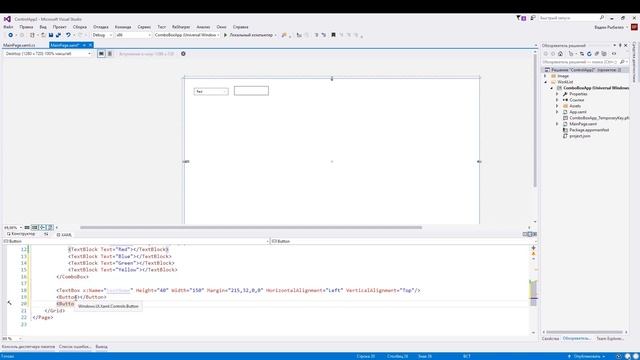Viewport: 640px width, 360px height.
Task: Click the feedback icon beside the notifications flag
Action: click(x=533, y=18)
